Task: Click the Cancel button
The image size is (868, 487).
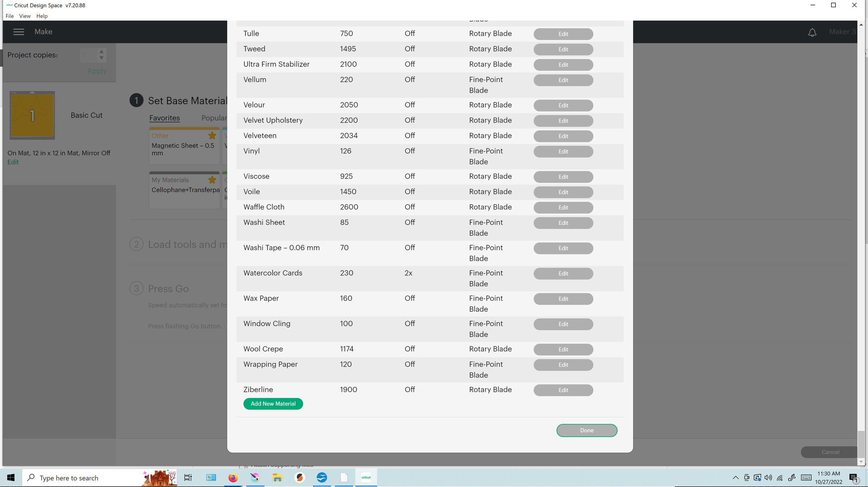Action: pyautogui.click(x=830, y=452)
